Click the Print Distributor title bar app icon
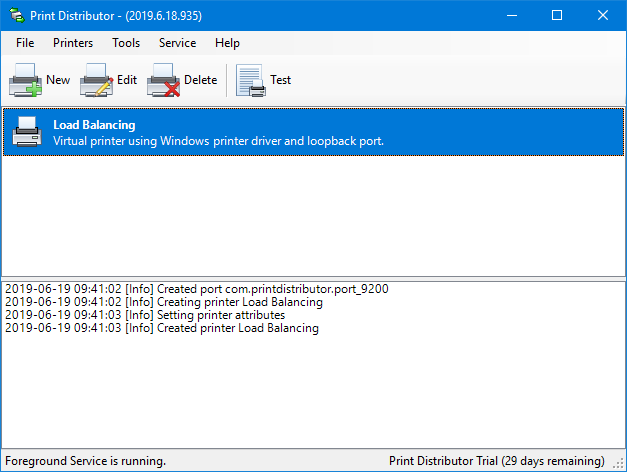Image resolution: width=627 pixels, height=472 pixels. (x=17, y=15)
